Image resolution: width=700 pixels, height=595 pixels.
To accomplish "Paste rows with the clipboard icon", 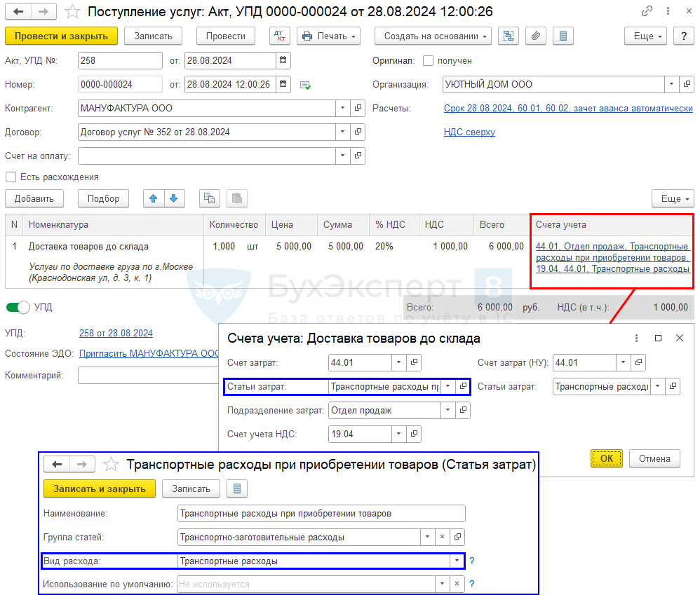I will click(237, 198).
